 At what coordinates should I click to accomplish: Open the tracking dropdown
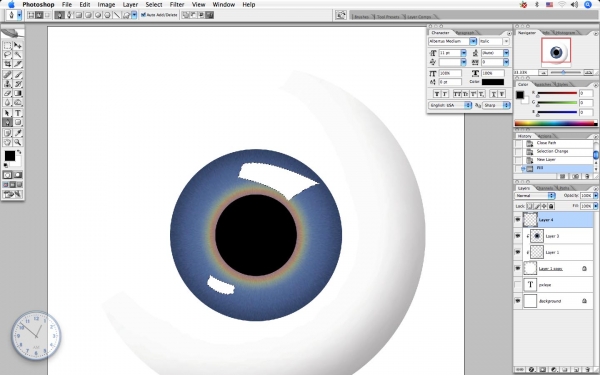click(506, 62)
